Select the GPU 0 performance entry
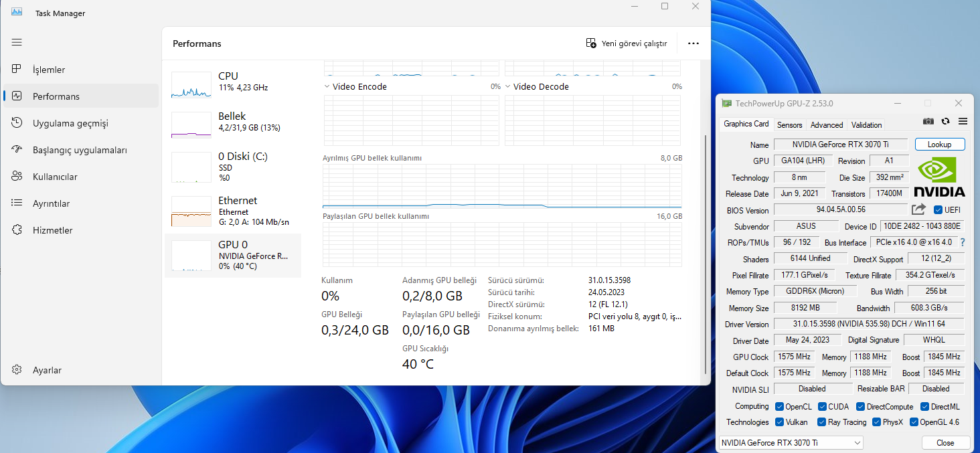This screenshot has height=453, width=980. [x=233, y=255]
